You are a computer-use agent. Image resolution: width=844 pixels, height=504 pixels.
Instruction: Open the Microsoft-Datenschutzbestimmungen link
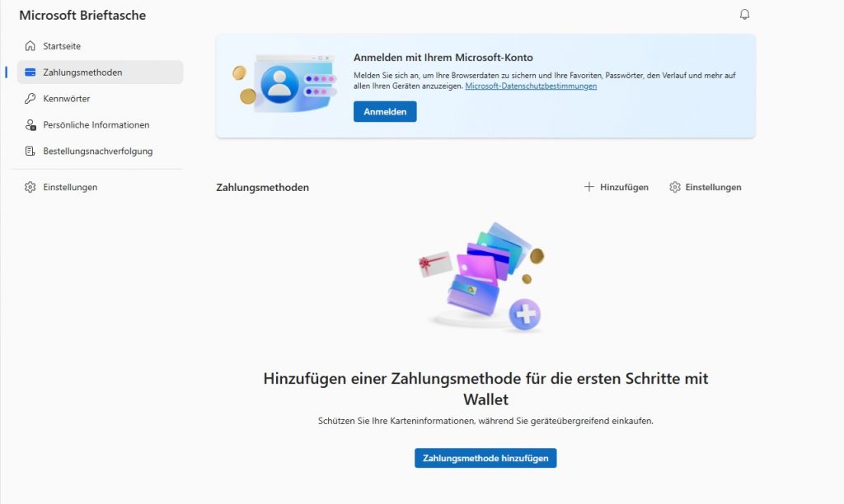pos(531,86)
